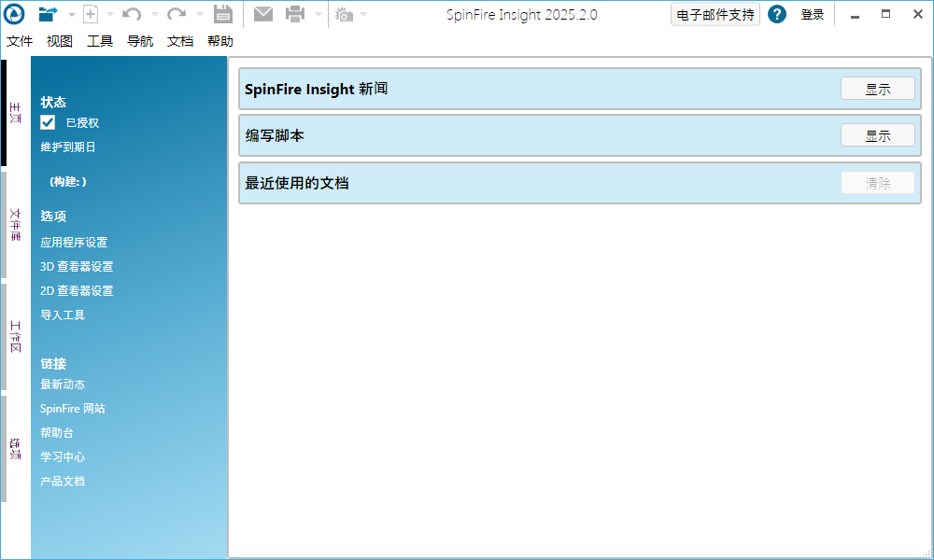Screen dimensions: 934x560
Task: Open the 文件 menu
Action: point(20,41)
